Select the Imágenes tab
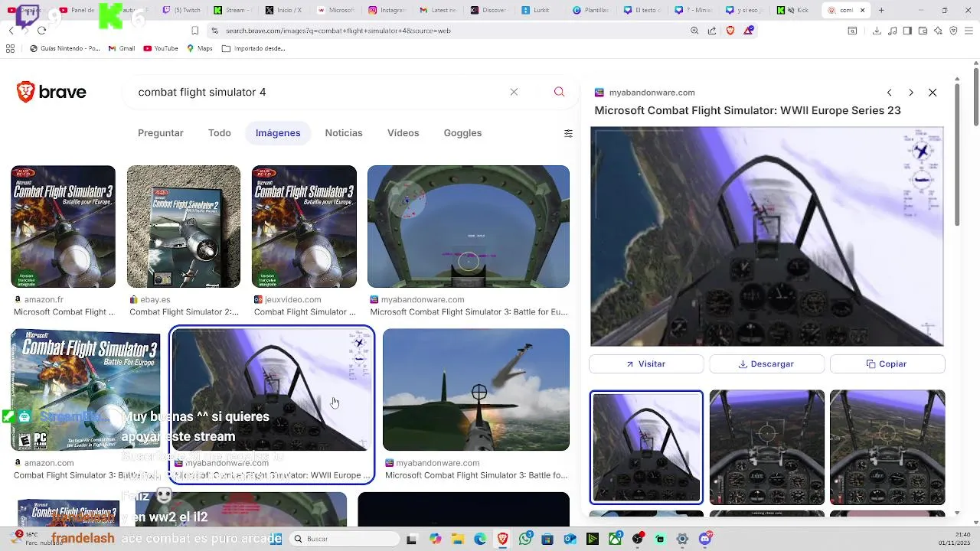 point(278,133)
